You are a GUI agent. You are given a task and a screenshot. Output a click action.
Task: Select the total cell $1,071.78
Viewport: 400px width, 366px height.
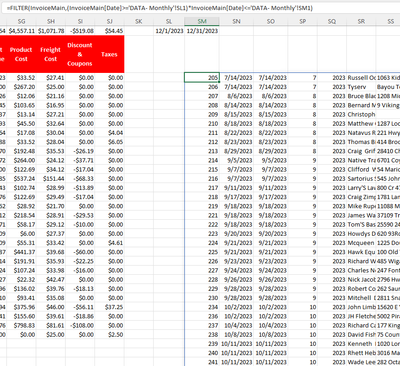click(51, 31)
